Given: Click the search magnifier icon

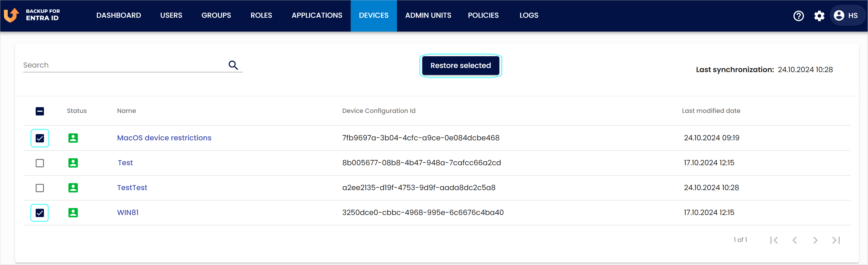Looking at the screenshot, I should point(233,65).
